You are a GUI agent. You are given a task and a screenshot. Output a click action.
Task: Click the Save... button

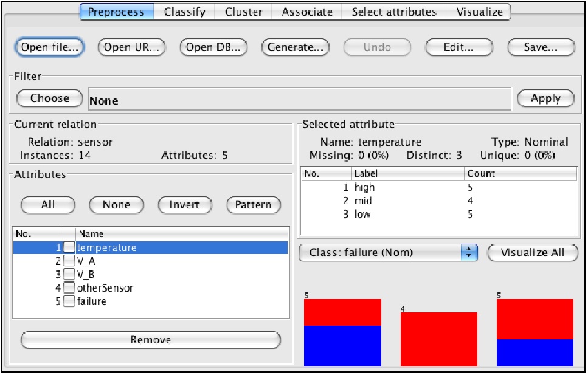tap(541, 47)
